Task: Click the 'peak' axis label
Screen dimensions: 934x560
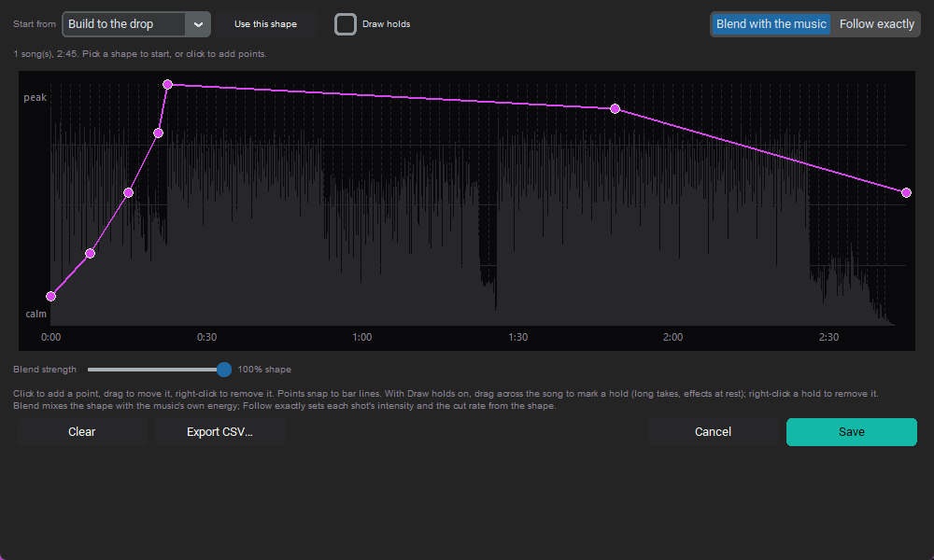Action: (x=35, y=98)
